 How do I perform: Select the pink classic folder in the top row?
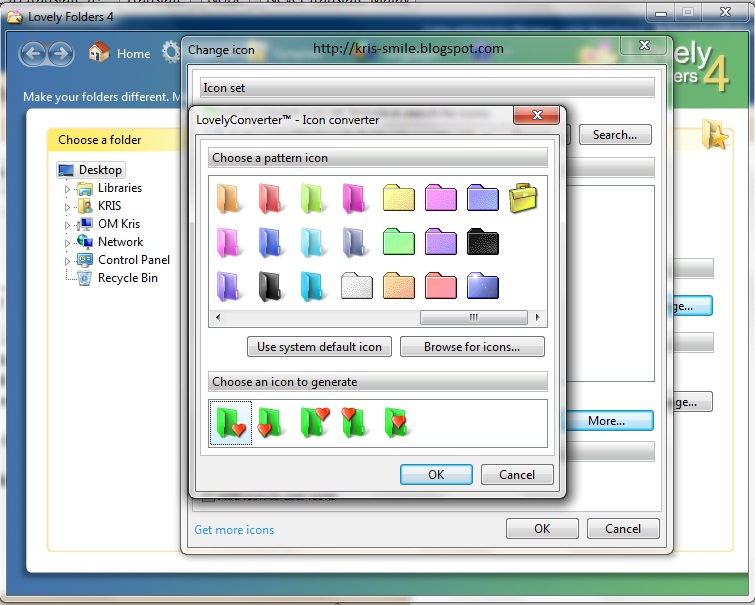click(x=441, y=198)
